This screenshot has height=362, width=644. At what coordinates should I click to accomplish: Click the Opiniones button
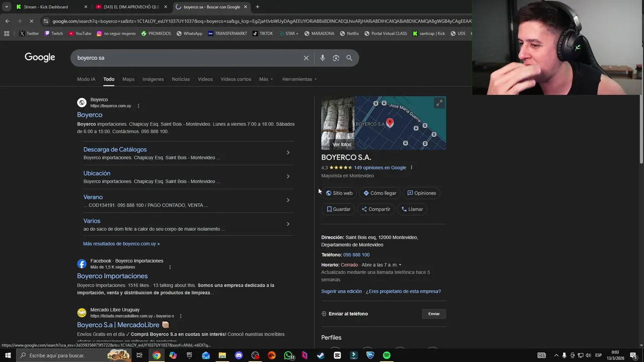pyautogui.click(x=422, y=193)
